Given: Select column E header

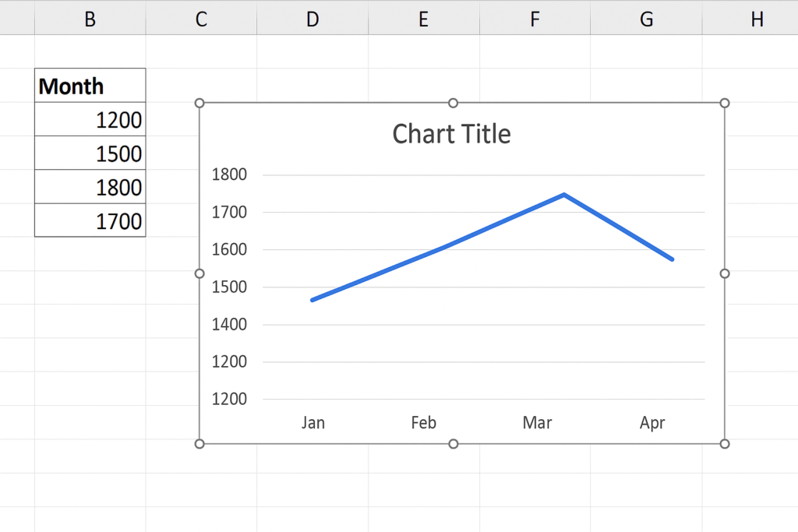Looking at the screenshot, I should [x=423, y=19].
